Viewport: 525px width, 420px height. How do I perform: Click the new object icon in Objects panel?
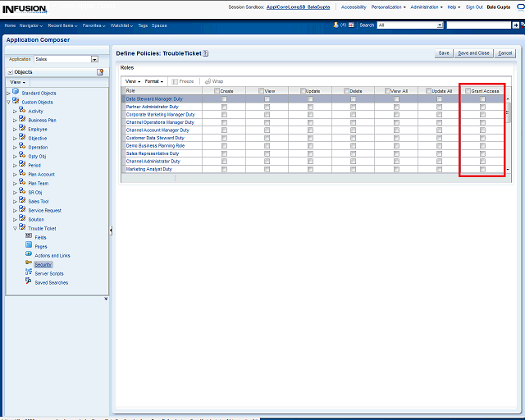[x=100, y=72]
